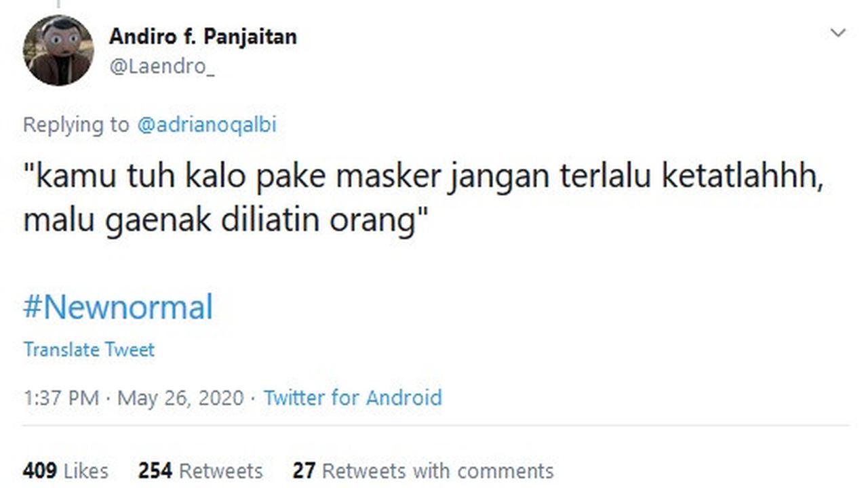Image resolution: width=868 pixels, height=488 pixels.
Task: Click the word 'Likes' under the tweet
Action: click(85, 470)
